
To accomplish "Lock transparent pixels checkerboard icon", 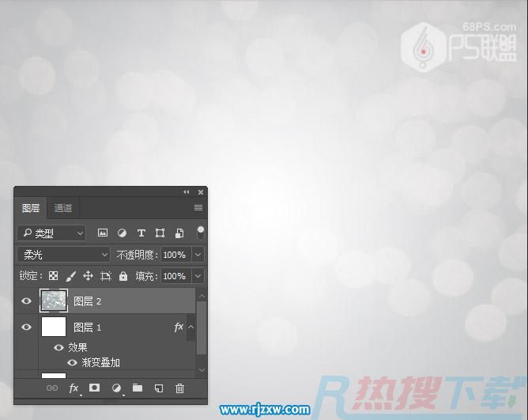I will click(x=53, y=276).
